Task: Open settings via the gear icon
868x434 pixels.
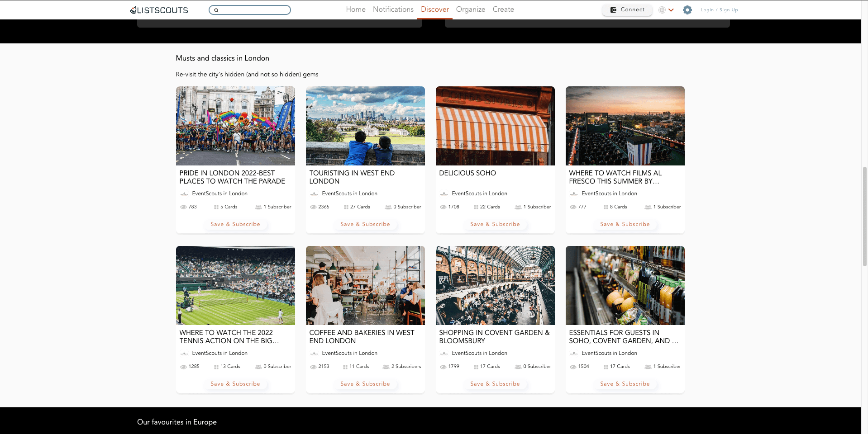Action: [687, 10]
